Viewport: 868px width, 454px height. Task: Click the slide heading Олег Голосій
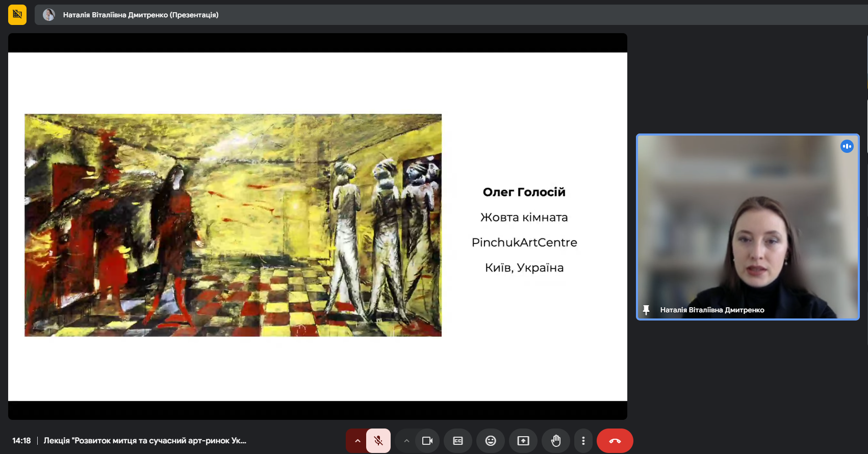[x=524, y=192]
